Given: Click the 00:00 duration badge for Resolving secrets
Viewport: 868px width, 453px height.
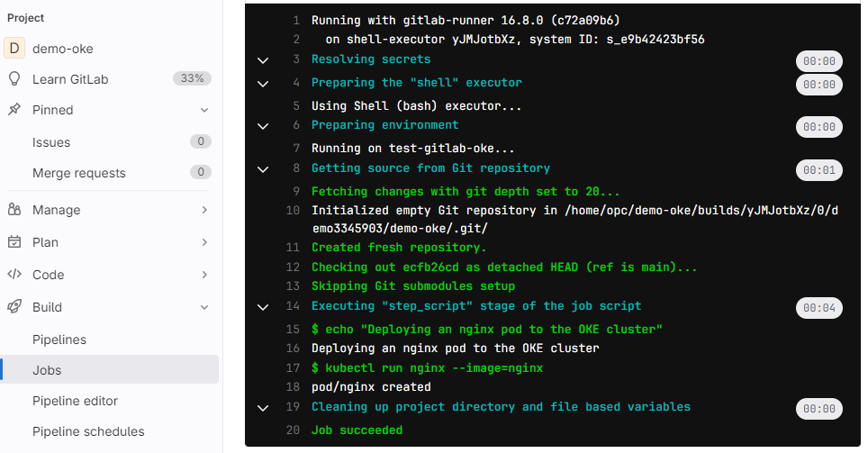Looking at the screenshot, I should point(819,61).
